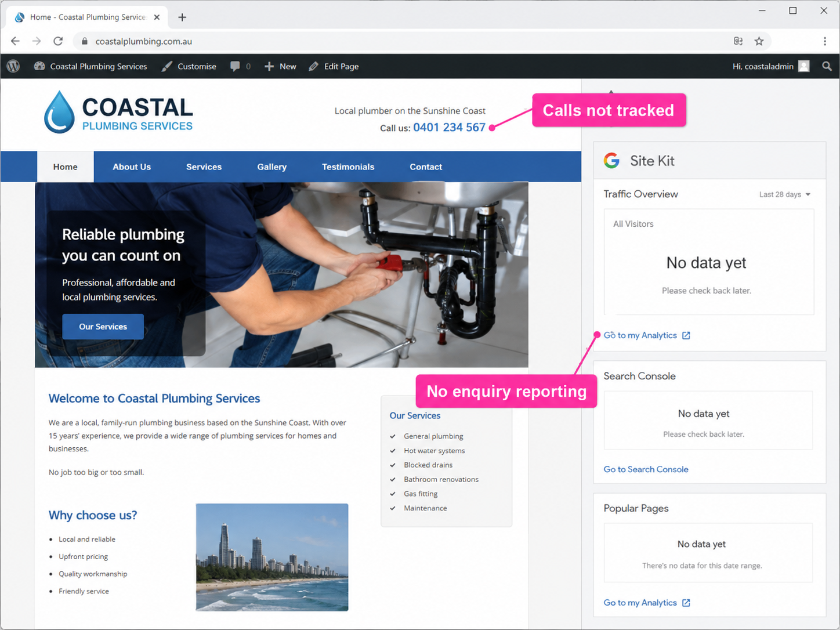
Task: Click Go to my Analytics under Popular Pages
Action: [640, 603]
